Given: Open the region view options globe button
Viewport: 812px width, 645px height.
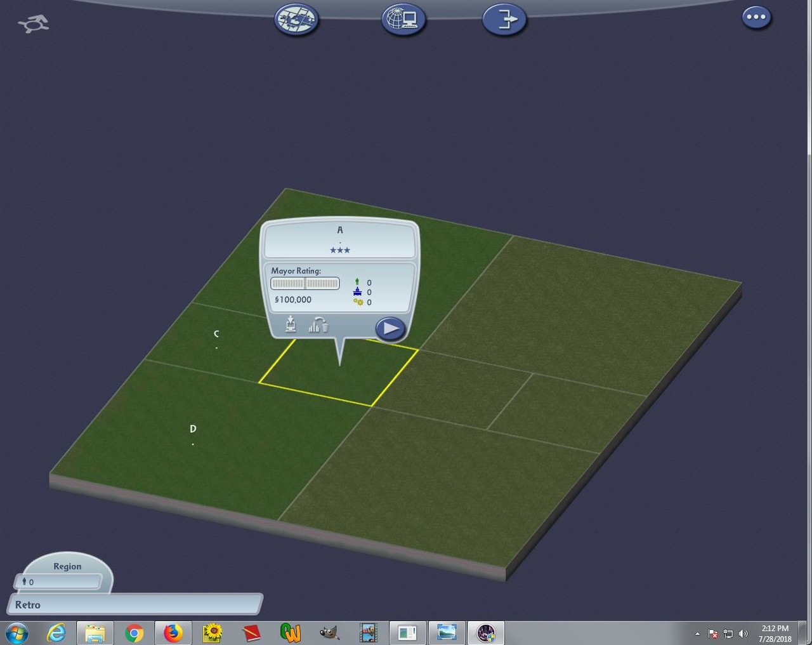Looking at the screenshot, I should click(296, 19).
